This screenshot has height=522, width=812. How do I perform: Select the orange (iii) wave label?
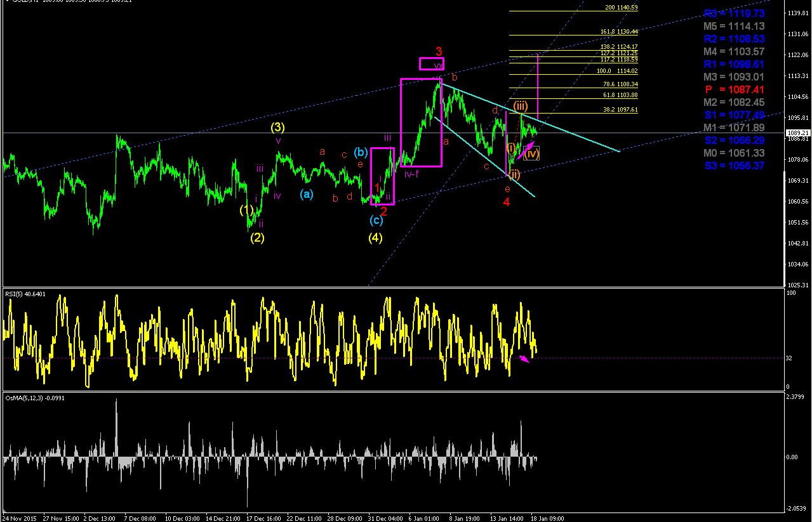click(520, 106)
